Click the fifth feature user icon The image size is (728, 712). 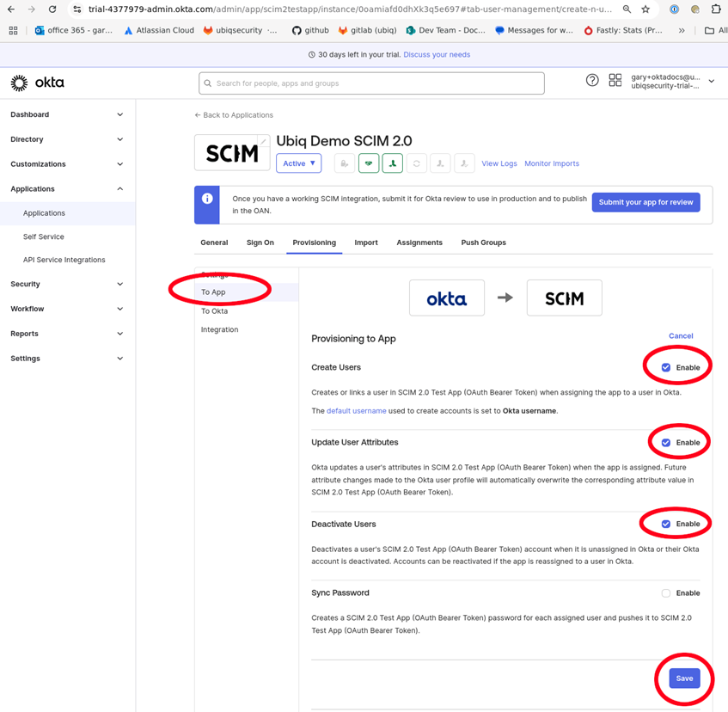440,163
